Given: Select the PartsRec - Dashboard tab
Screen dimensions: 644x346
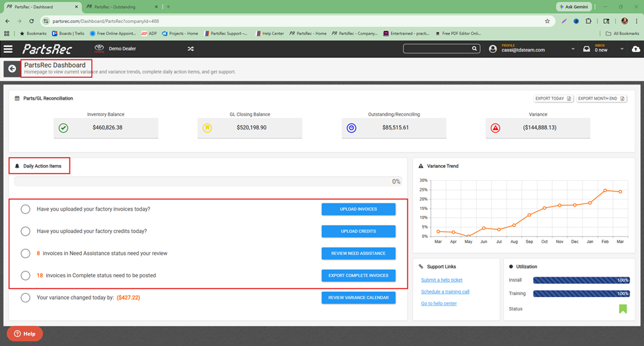Looking at the screenshot, I should pos(42,7).
